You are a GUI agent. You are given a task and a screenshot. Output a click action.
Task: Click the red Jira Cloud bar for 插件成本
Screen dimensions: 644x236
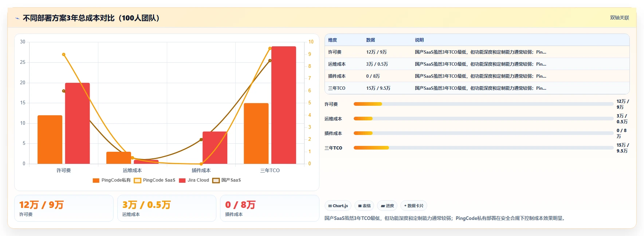(215, 147)
